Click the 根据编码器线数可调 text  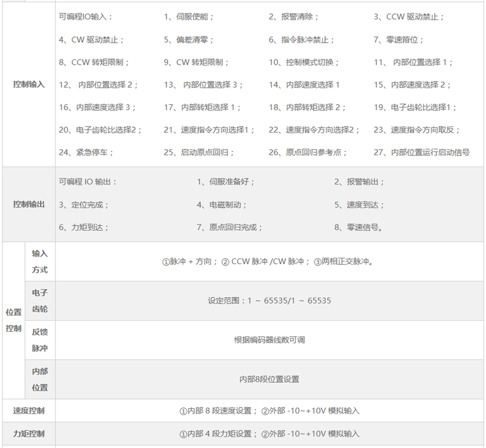(269, 340)
